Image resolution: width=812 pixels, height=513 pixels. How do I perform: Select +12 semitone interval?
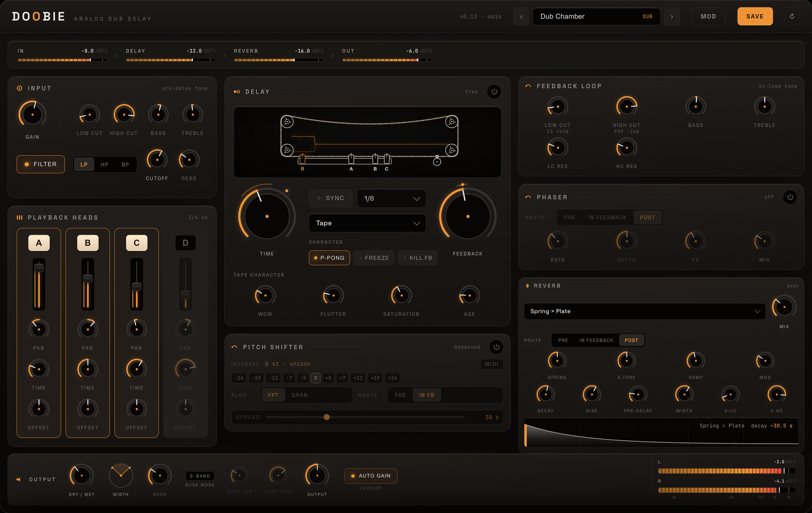tap(358, 378)
